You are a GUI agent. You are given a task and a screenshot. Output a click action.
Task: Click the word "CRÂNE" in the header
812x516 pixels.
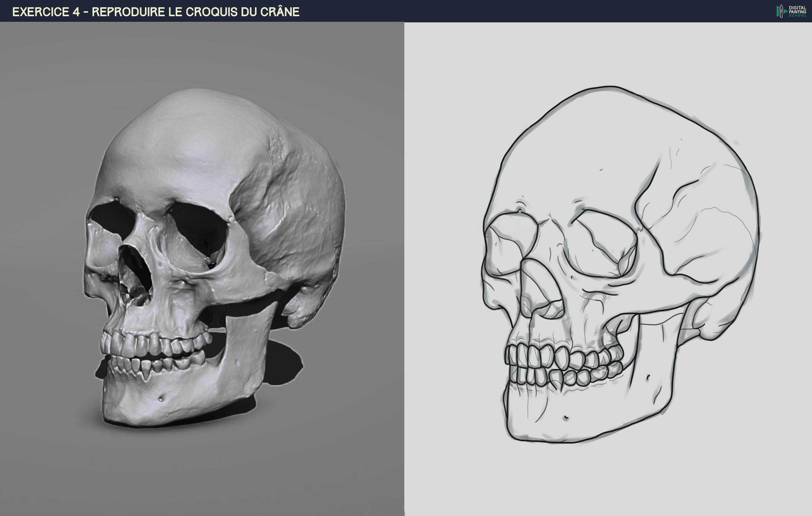click(x=280, y=12)
